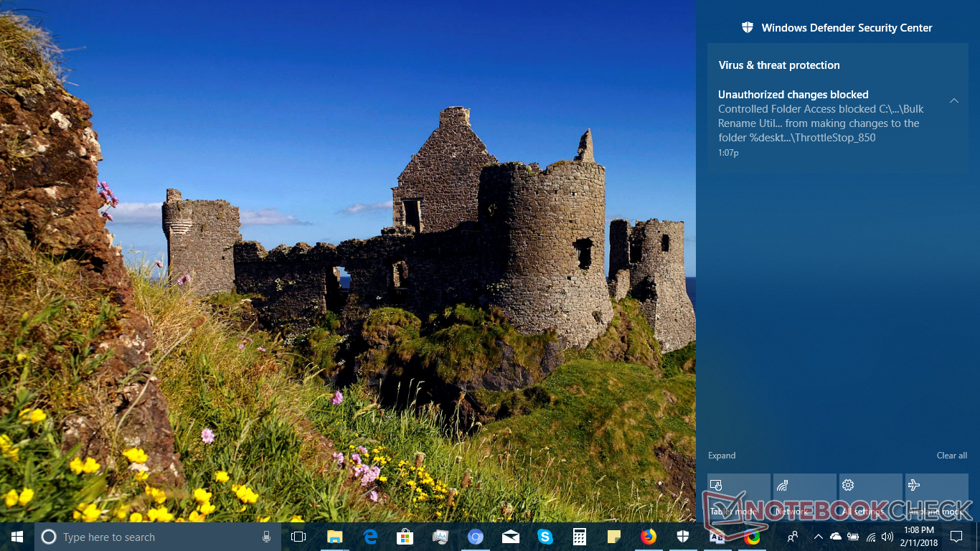Open Task View from taskbar
The width and height of the screenshot is (980, 551).
(298, 537)
